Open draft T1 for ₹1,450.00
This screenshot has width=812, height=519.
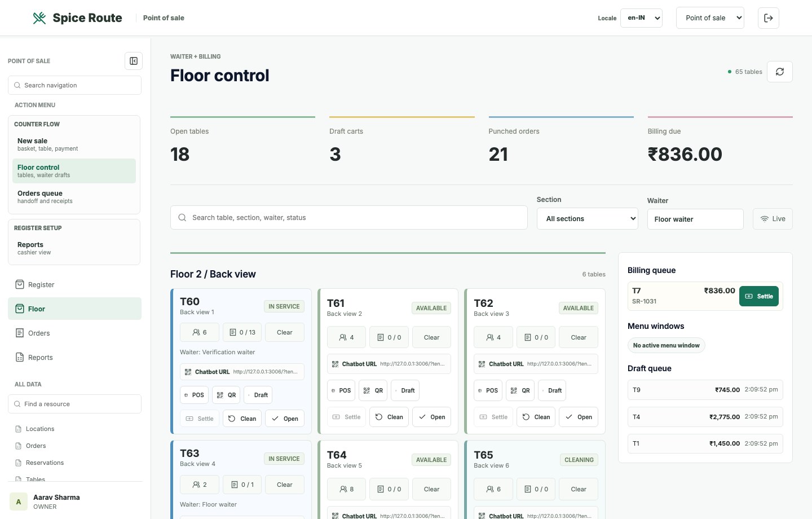(705, 443)
